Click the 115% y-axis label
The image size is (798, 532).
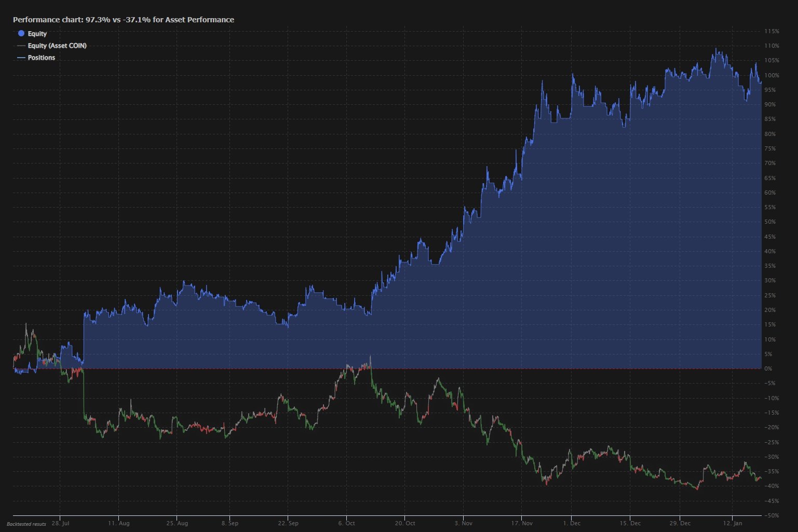(772, 31)
